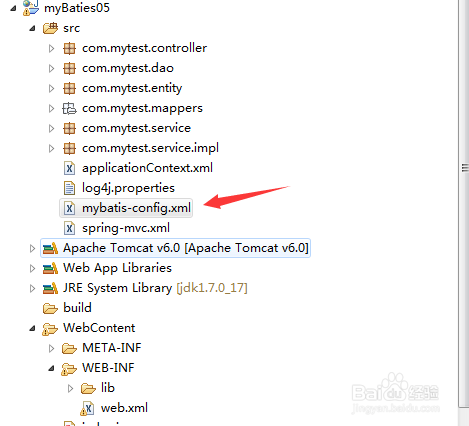Expand the lib folder

tap(70, 389)
